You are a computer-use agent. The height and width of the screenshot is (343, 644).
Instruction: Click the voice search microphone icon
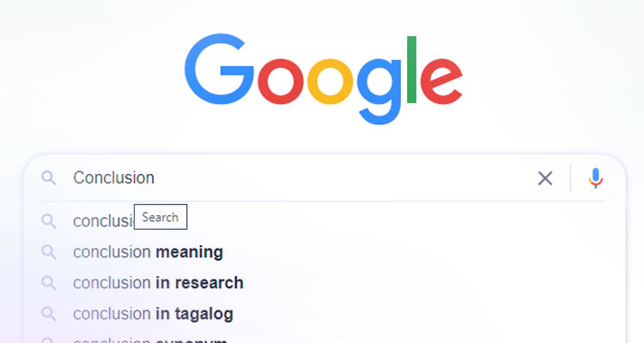[x=595, y=178]
